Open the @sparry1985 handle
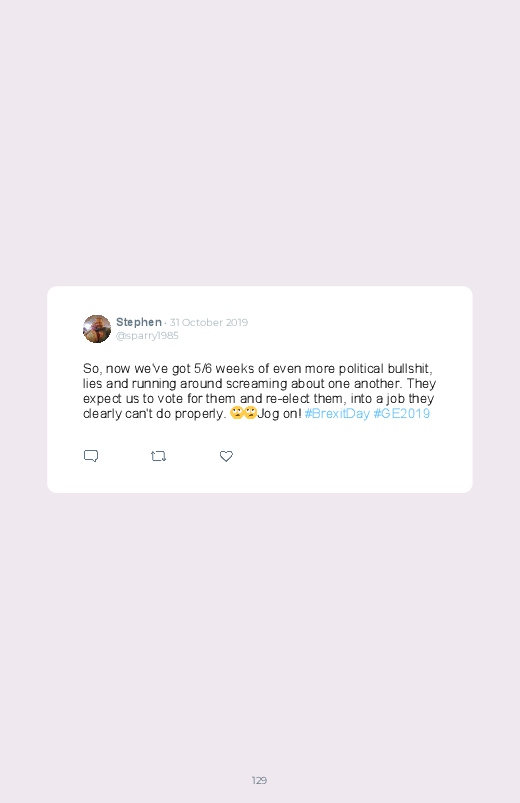The width and height of the screenshot is (520, 803). (x=147, y=335)
